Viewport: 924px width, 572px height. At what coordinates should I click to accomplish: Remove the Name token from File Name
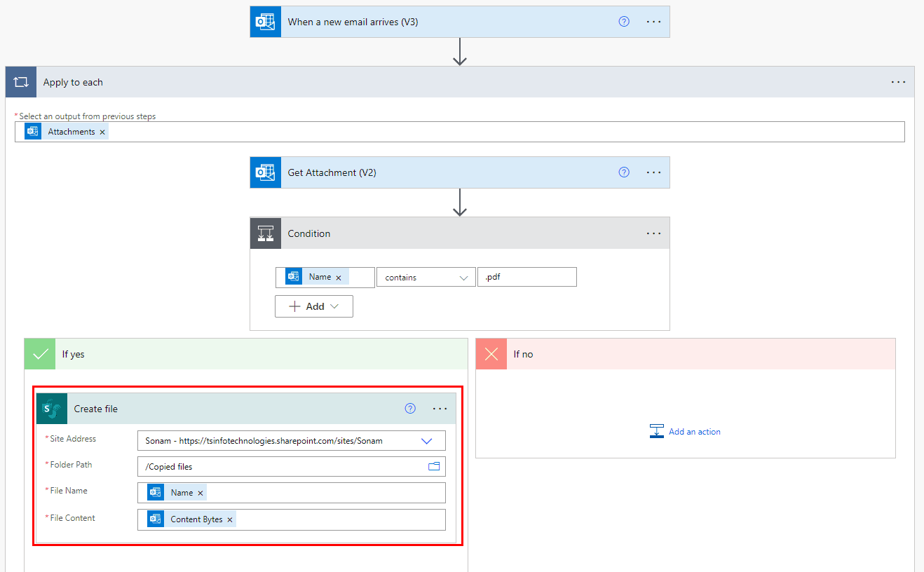[201, 492]
